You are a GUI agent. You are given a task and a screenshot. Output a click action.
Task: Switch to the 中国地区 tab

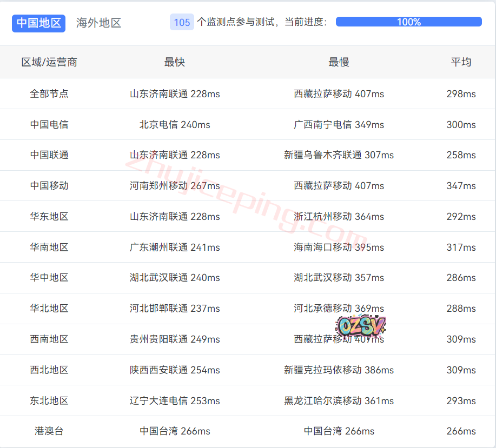(x=38, y=23)
